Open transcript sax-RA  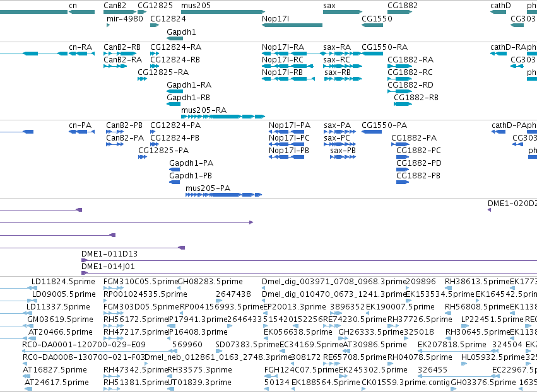coord(337,47)
